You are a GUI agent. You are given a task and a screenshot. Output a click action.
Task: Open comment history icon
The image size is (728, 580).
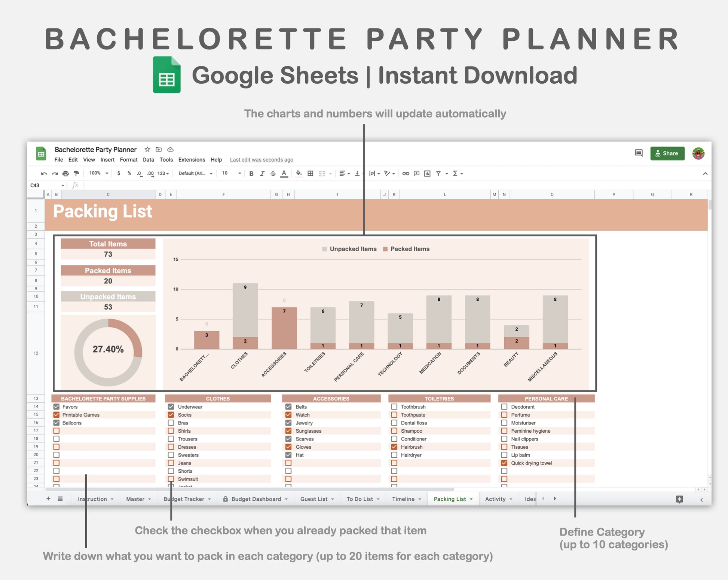tap(639, 153)
